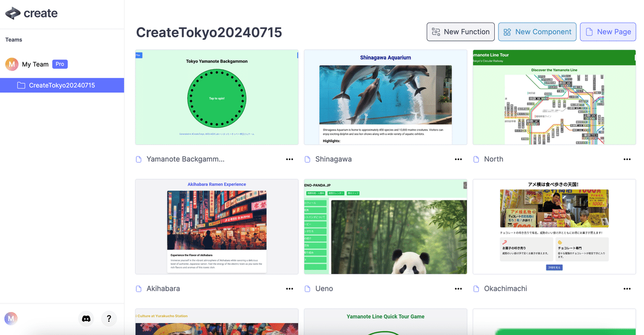Create a New Component
This screenshot has height=335, width=644.
tap(537, 32)
